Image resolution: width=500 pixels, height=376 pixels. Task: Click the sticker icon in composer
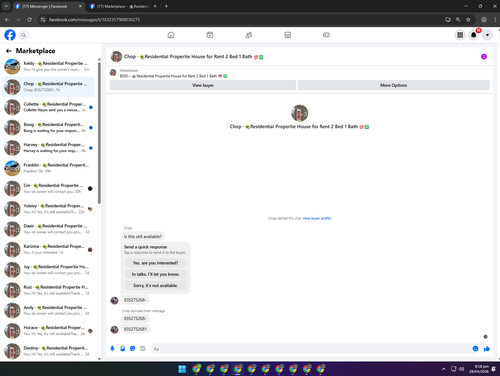[x=133, y=348]
